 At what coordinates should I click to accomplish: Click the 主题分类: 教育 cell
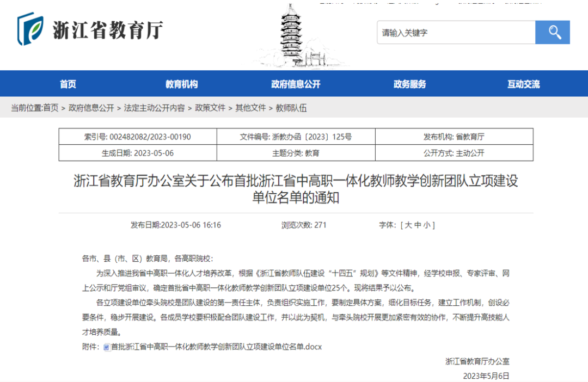coord(296,153)
